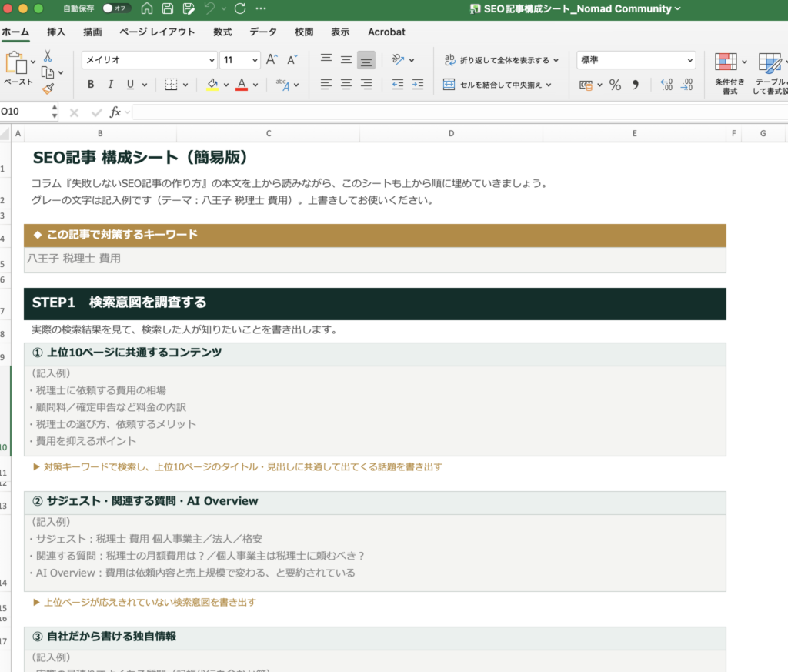This screenshot has height=672, width=788.
Task: Click the red font color A
Action: coord(242,85)
